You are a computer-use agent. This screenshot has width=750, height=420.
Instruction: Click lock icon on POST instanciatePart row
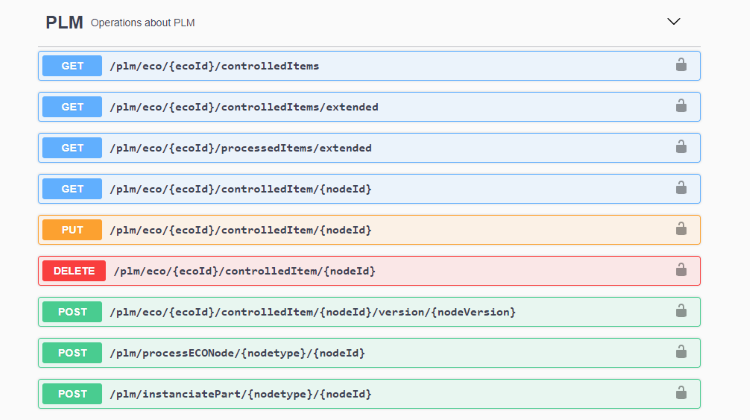681,393
